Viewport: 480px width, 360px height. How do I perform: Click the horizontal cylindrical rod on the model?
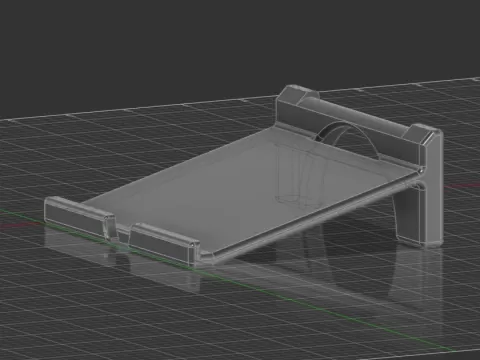[x=357, y=115]
